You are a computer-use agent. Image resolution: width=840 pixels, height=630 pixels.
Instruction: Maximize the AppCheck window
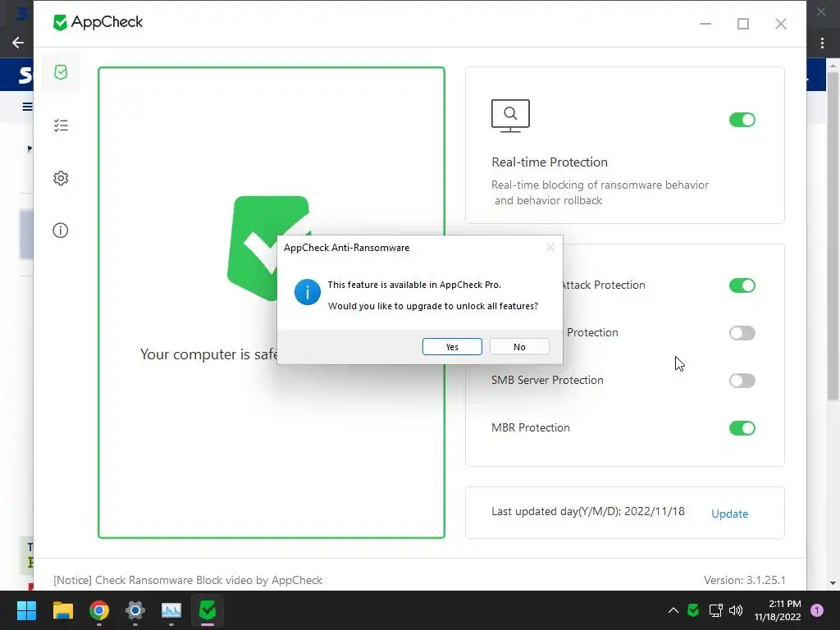(743, 24)
